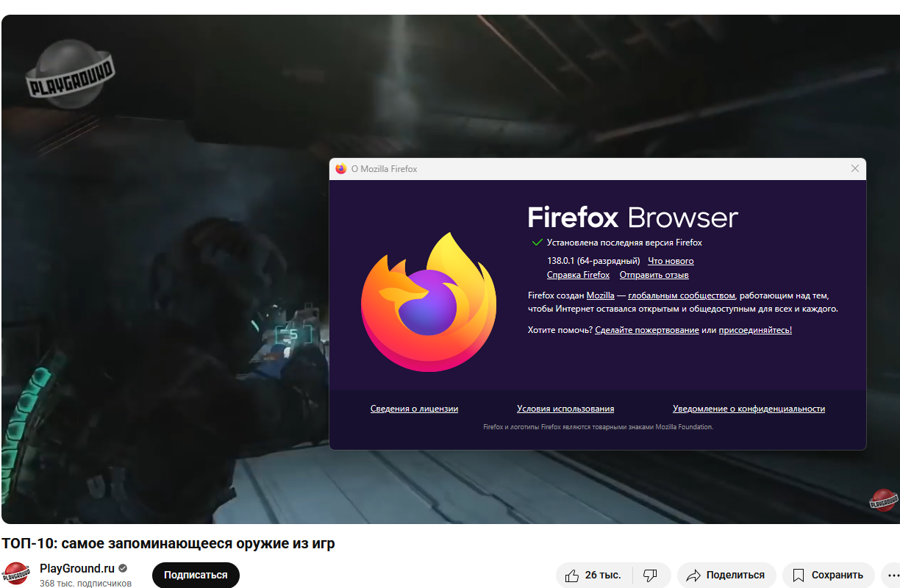Click the PlayGround watermark in video corner
This screenshot has height=588, width=900.
pos(882,500)
